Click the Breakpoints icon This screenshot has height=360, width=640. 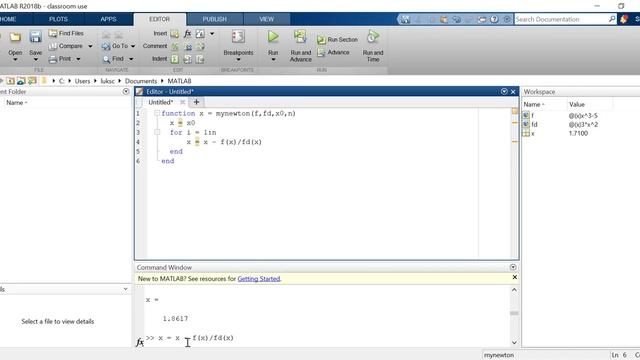pyautogui.click(x=238, y=37)
